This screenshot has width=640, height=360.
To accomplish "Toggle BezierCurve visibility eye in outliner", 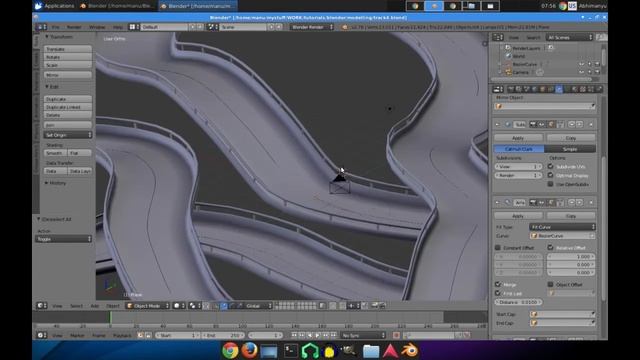I will [x=581, y=64].
